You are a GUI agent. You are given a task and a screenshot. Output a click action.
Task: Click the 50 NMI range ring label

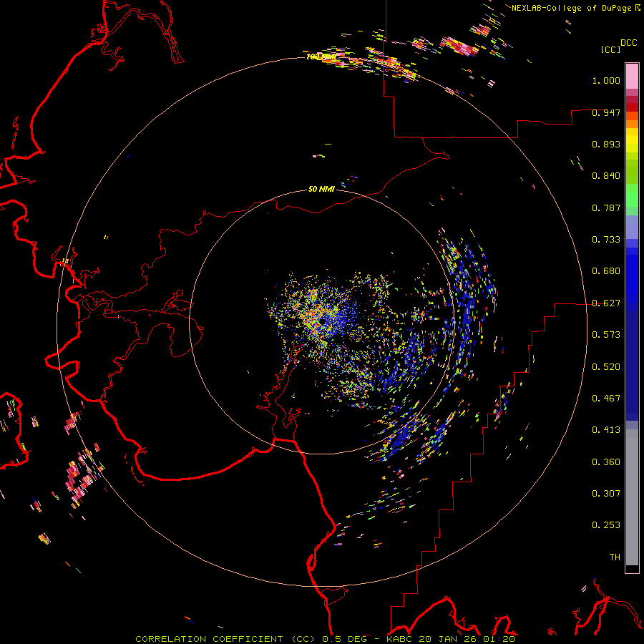[321, 189]
